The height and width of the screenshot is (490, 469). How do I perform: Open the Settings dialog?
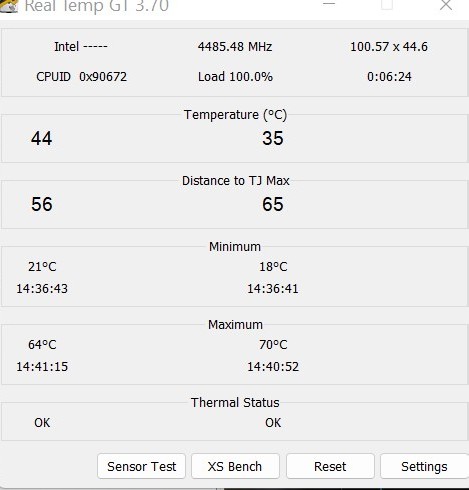pos(424,466)
